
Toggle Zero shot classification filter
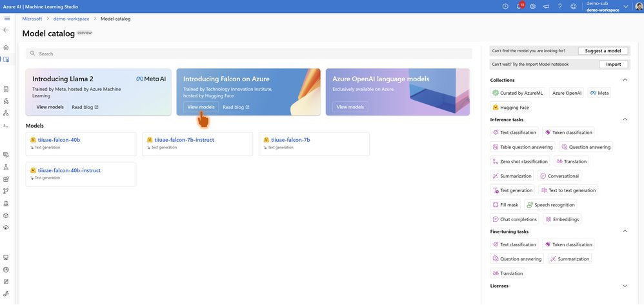tap(520, 161)
